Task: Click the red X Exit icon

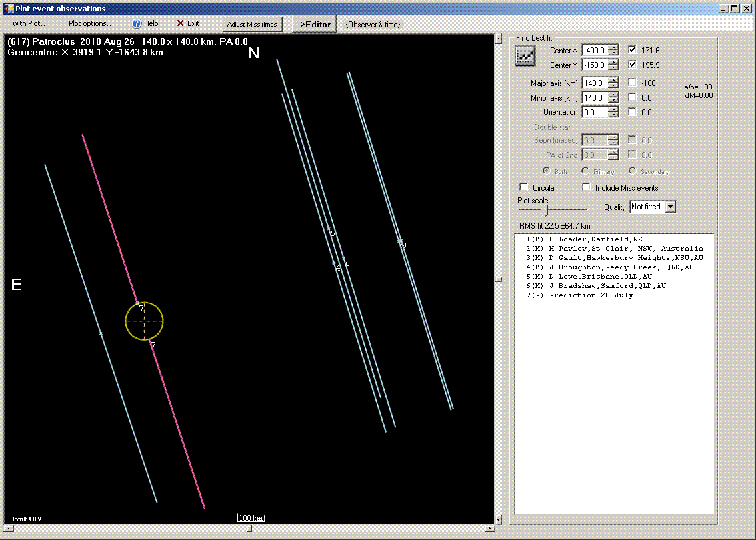Action: tap(180, 23)
